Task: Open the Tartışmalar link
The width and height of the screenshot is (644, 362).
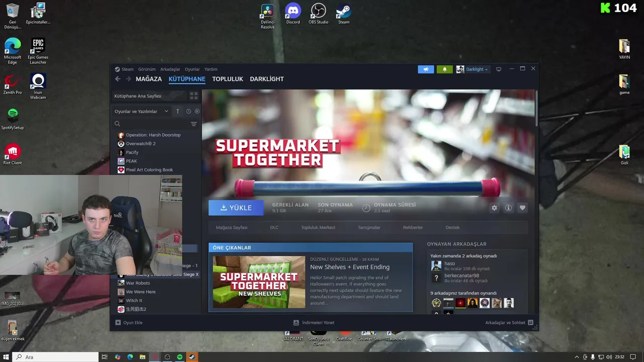Action: tap(369, 227)
